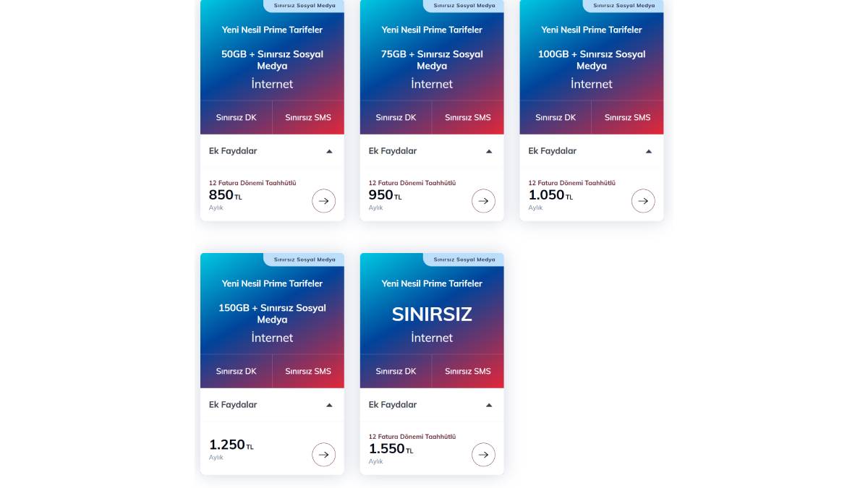Click arrow button on 850 TL plan
868x488 pixels.
(323, 201)
